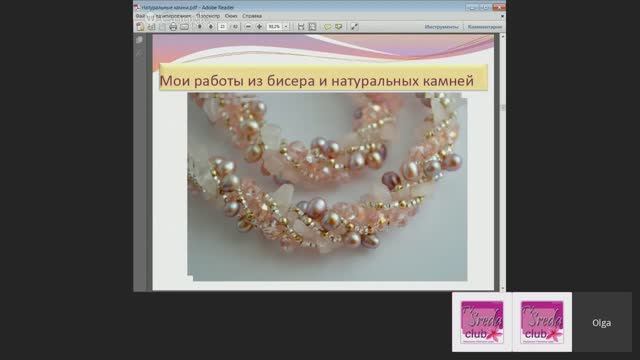Go to previous page with up arrow
This screenshot has height=360, width=640.
click(x=200, y=27)
